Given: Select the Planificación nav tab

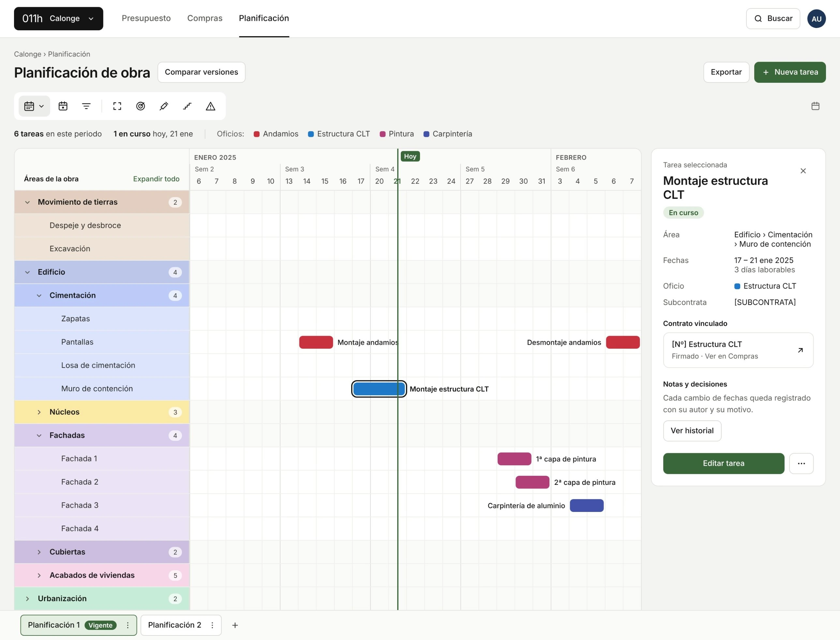Looking at the screenshot, I should tap(264, 18).
